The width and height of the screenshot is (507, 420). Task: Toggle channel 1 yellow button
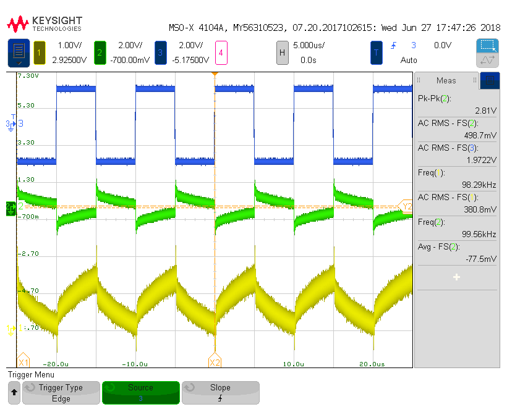tap(40, 53)
